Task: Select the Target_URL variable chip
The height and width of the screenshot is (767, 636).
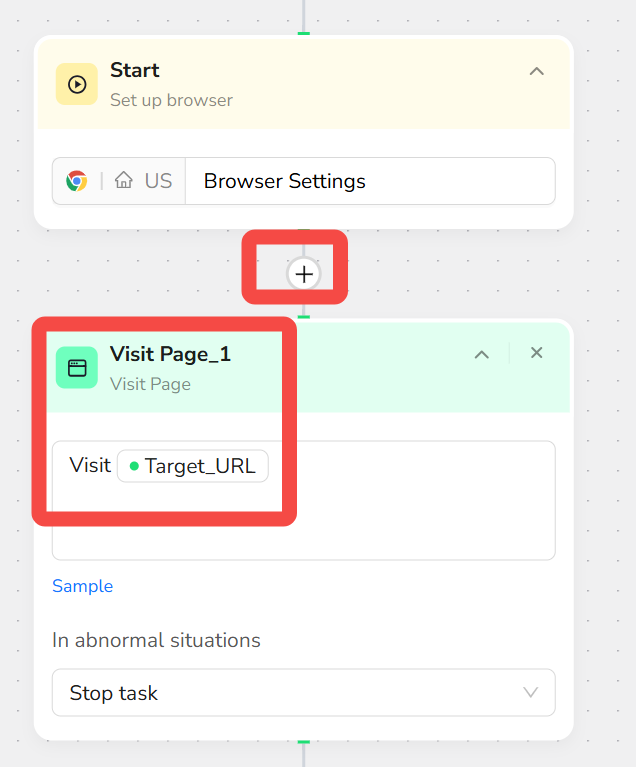Action: [193, 466]
